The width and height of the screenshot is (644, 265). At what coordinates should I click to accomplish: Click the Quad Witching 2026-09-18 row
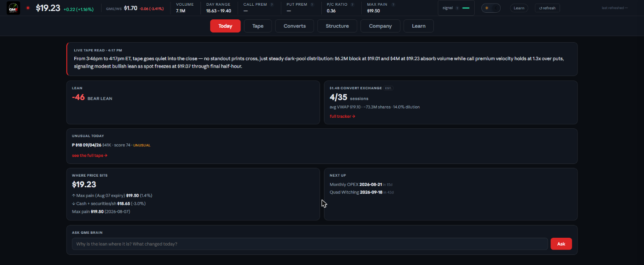(x=361, y=192)
